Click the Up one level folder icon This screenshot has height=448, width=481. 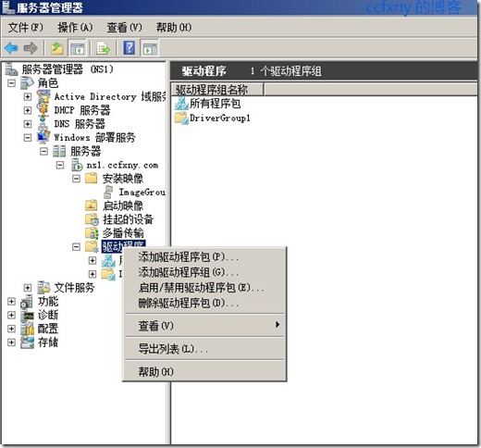56,48
